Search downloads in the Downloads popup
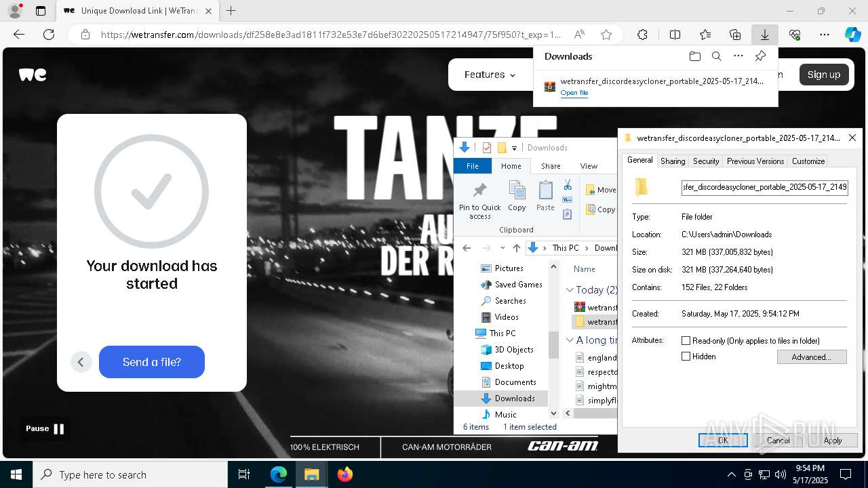The width and height of the screenshot is (868, 488). 716,56
